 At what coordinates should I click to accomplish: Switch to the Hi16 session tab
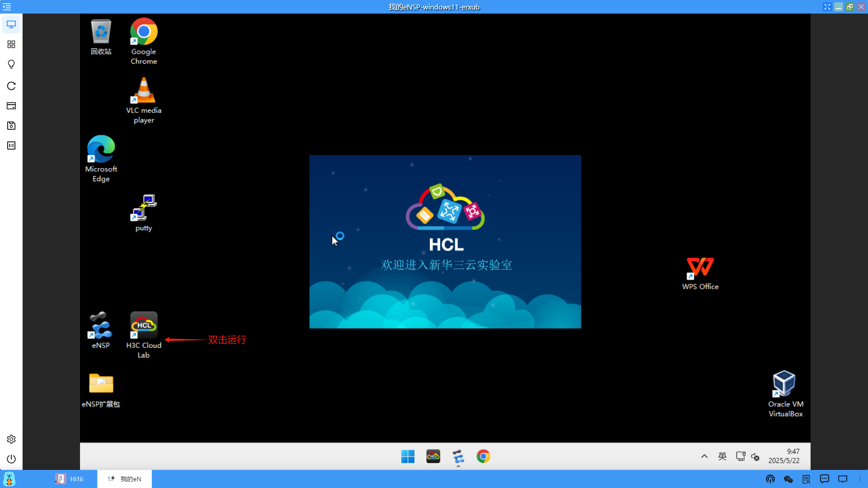pos(70,479)
